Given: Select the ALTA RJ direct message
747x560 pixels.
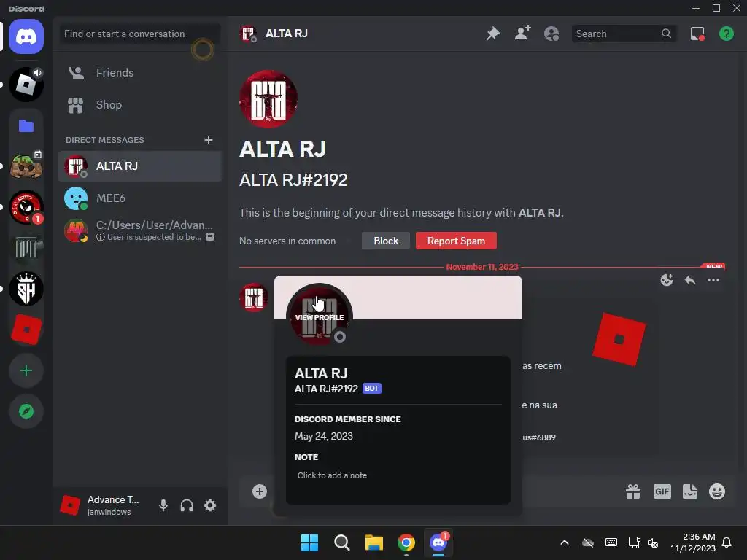Looking at the screenshot, I should pyautogui.click(x=139, y=166).
